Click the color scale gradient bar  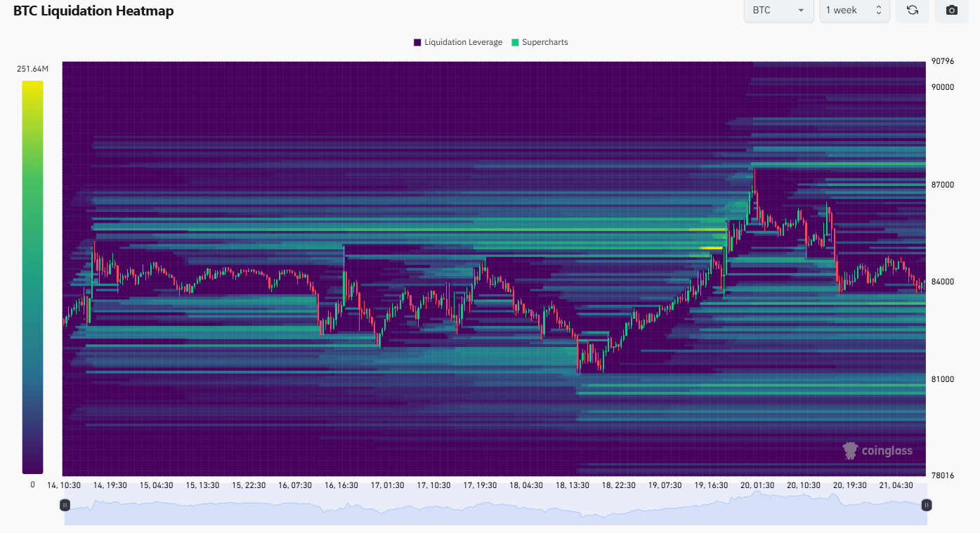[x=32, y=277]
